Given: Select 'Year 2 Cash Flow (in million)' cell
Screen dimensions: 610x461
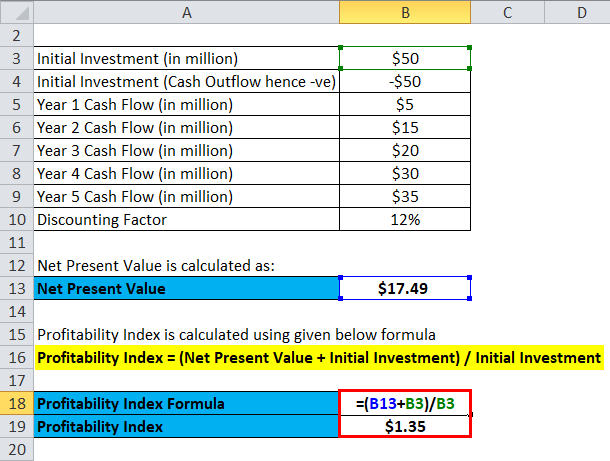Looking at the screenshot, I should click(186, 127).
